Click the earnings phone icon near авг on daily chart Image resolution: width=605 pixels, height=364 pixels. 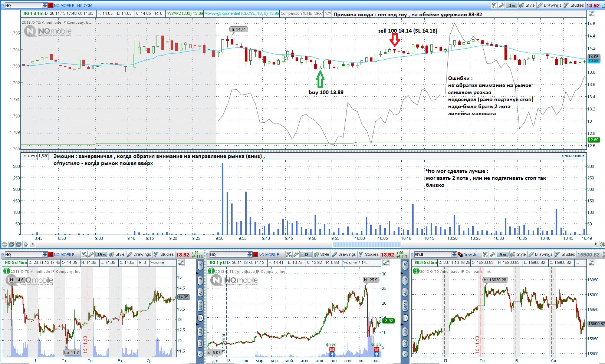pyautogui.click(x=332, y=350)
